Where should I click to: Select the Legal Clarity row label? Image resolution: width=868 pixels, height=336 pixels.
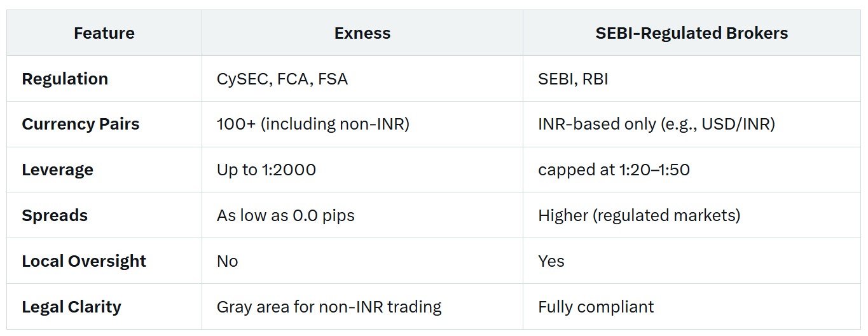tap(71, 307)
